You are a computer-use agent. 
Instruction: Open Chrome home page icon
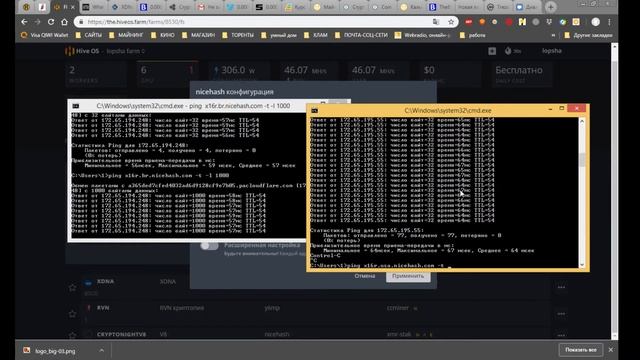pos(64,22)
